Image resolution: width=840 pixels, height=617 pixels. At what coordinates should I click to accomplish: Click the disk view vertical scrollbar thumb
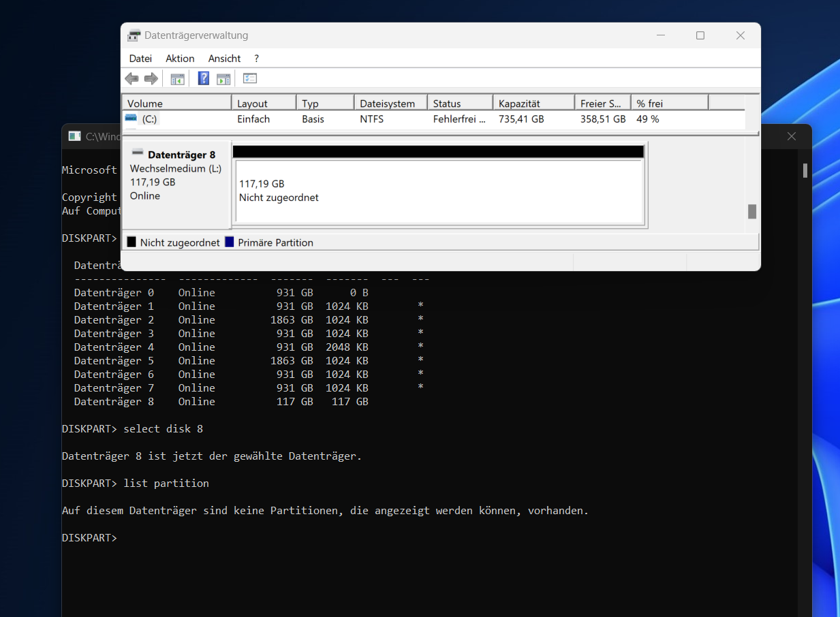[x=752, y=211]
